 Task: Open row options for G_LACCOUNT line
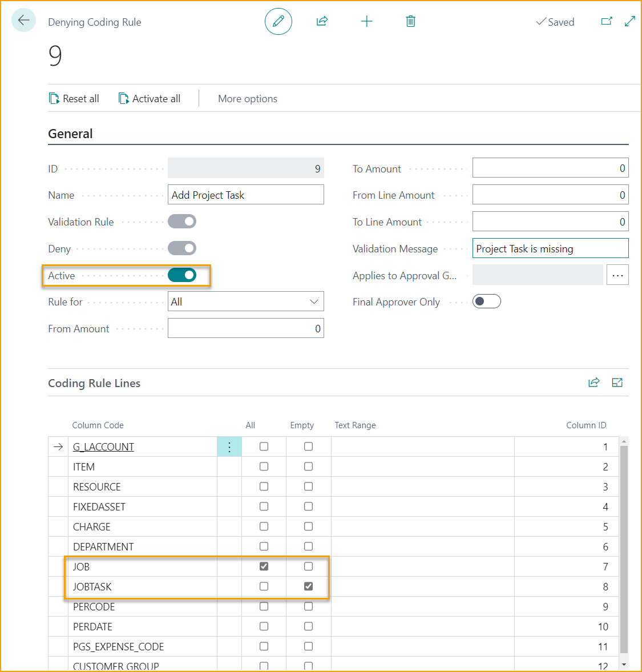(x=229, y=447)
